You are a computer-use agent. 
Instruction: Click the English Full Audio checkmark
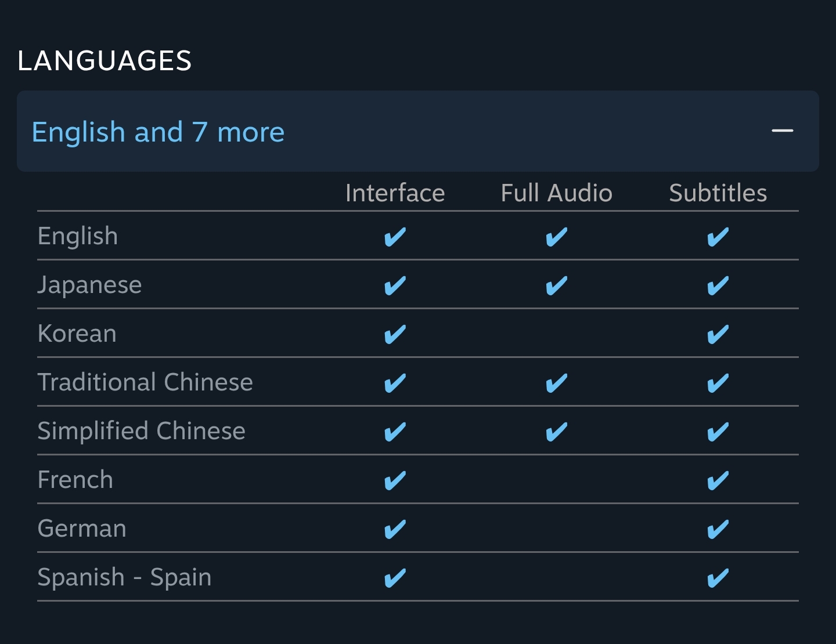coord(556,237)
